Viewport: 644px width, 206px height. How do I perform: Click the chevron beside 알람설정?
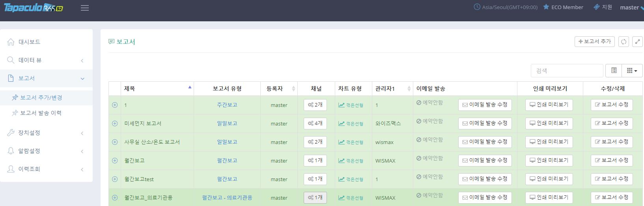[82, 151]
